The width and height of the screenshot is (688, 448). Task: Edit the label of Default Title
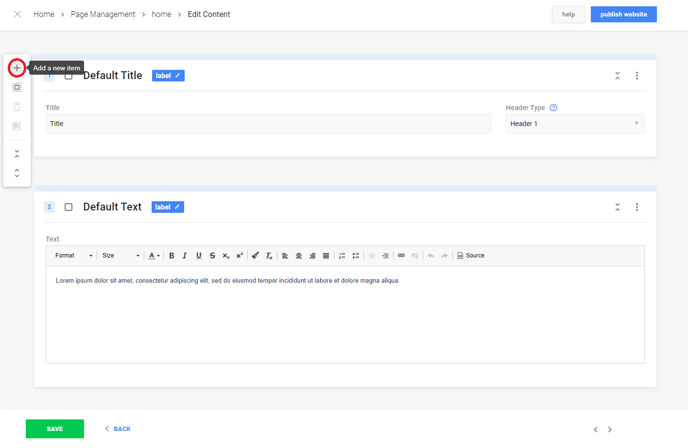click(168, 75)
